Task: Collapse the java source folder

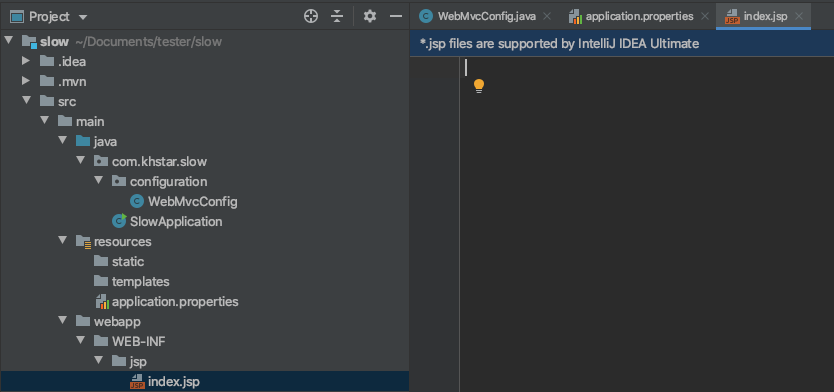Action: point(63,141)
